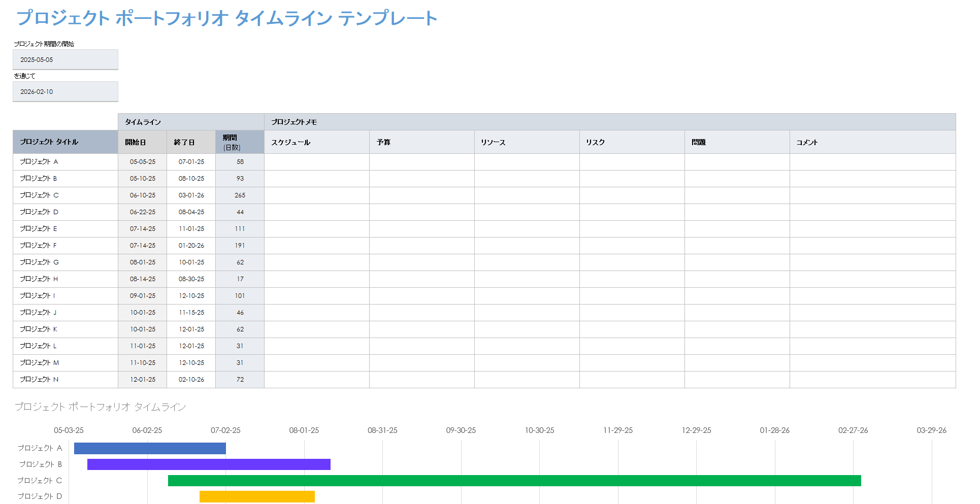Click end date 03-01-26 of Project C
This screenshot has width=980, height=504.
click(x=191, y=195)
